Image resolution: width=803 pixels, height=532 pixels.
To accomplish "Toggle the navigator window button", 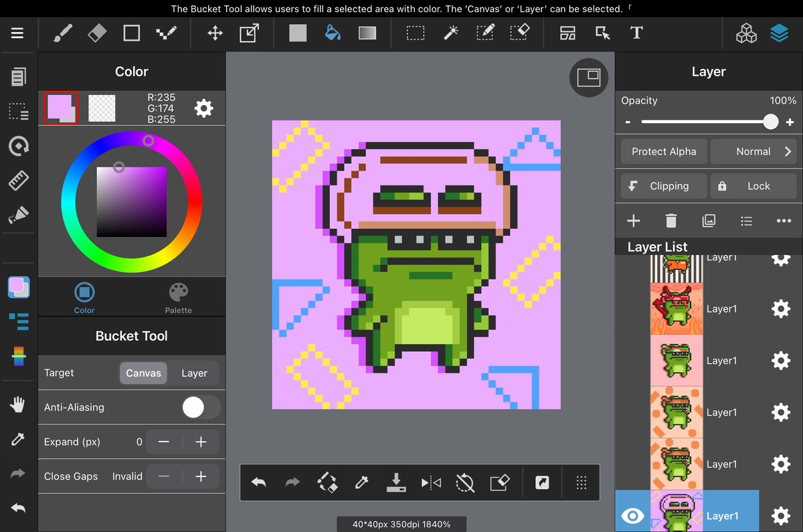I will click(589, 78).
